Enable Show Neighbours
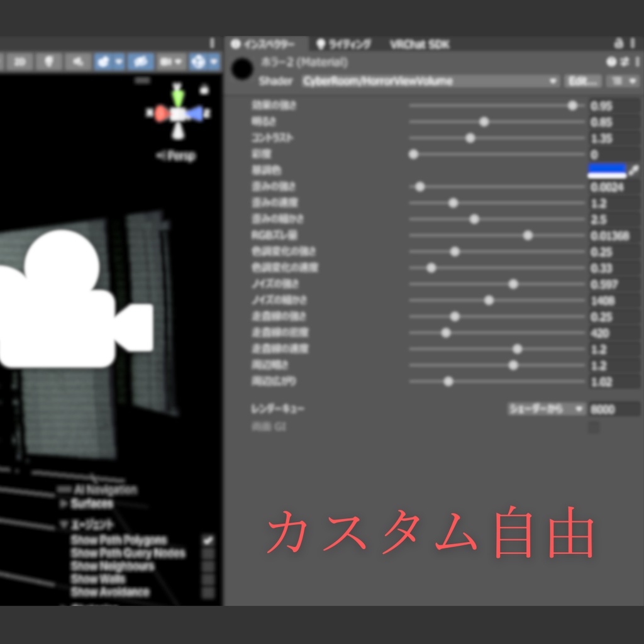 (207, 566)
